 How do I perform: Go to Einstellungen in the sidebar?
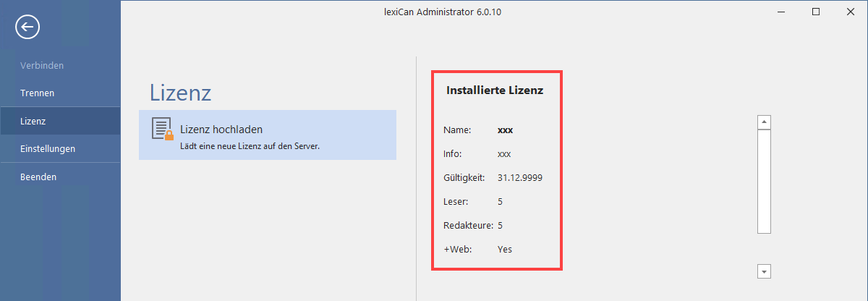click(48, 149)
